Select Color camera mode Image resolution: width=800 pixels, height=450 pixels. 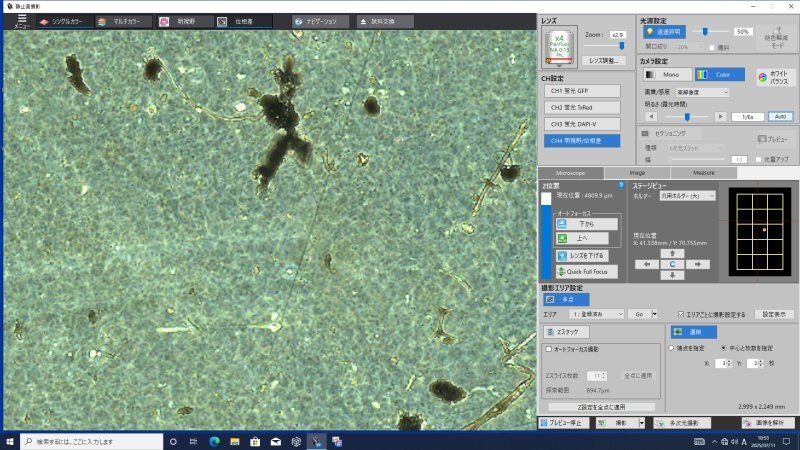pos(719,74)
